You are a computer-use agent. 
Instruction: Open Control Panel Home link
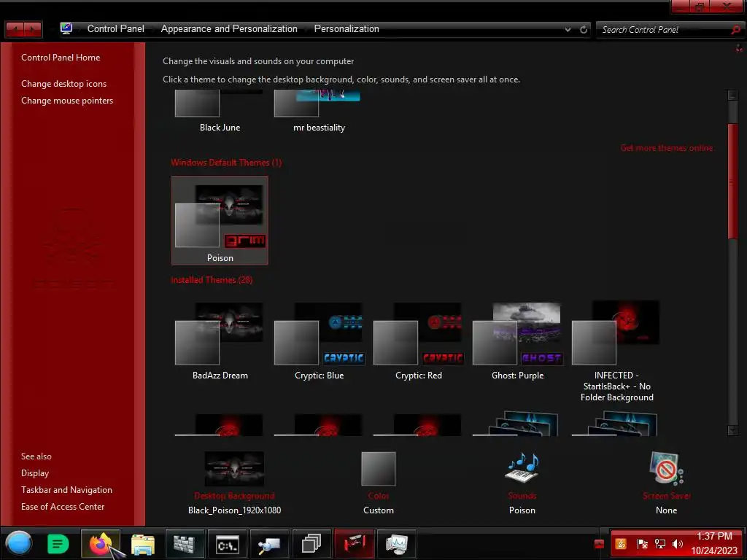pos(61,57)
